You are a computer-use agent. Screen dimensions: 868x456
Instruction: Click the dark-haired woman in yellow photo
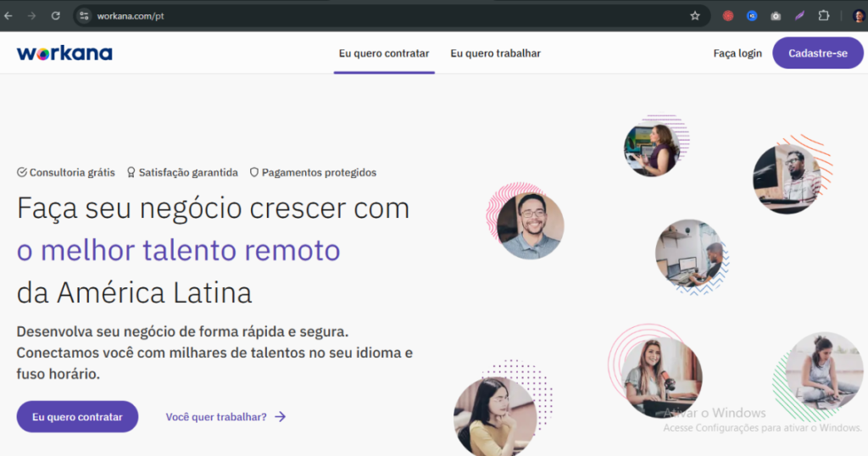495,417
